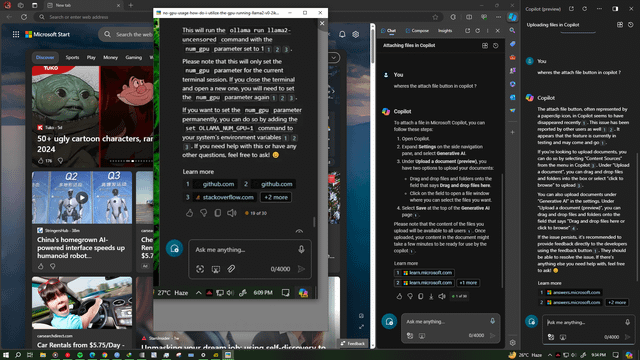Open the Insights tab in sidebar
The height and width of the screenshot is (360, 640).
(445, 31)
